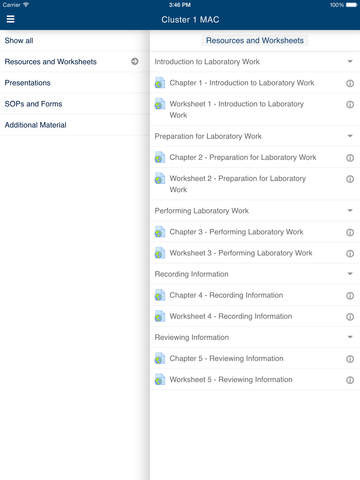Tap arrow icon beside Resources and Worksheets

click(135, 61)
